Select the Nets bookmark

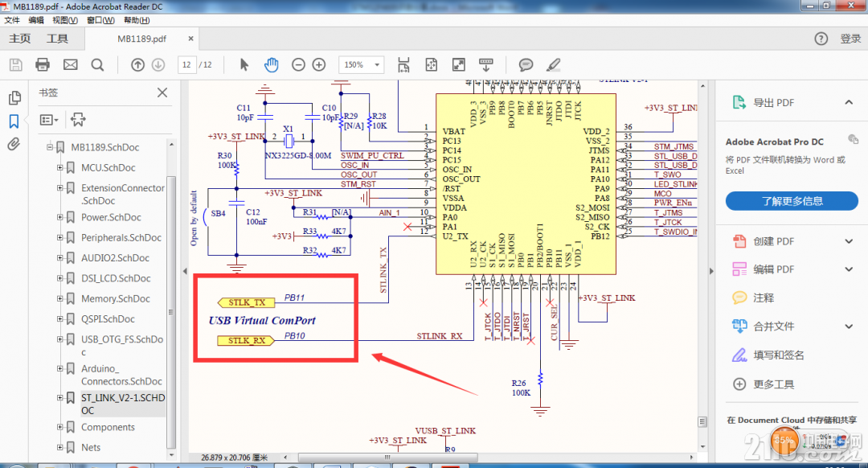91,448
